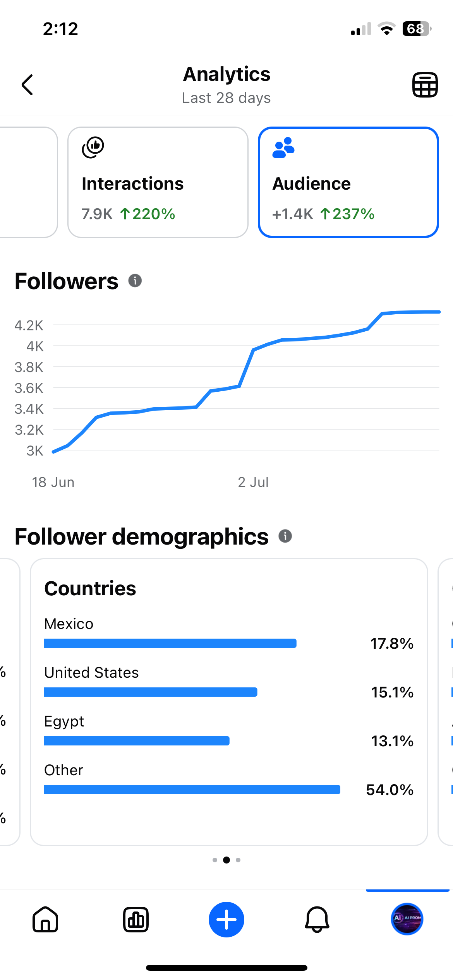Select the Interactions metric card

(158, 182)
